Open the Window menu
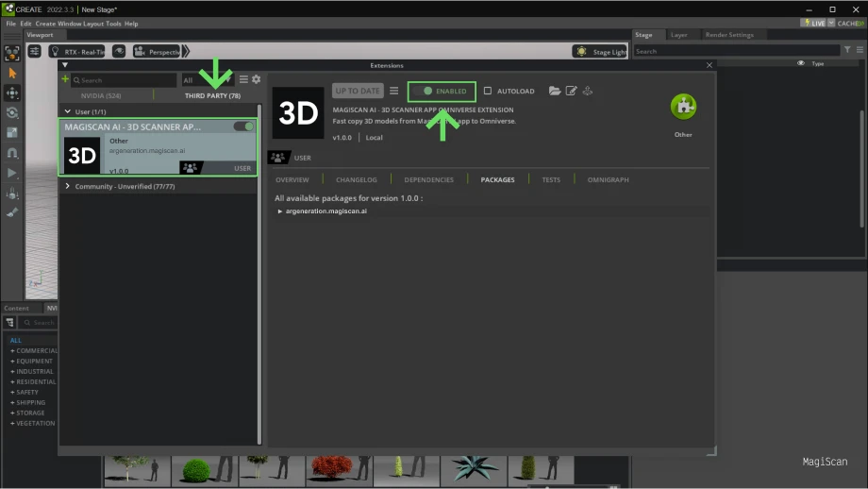The image size is (868, 489). click(69, 24)
